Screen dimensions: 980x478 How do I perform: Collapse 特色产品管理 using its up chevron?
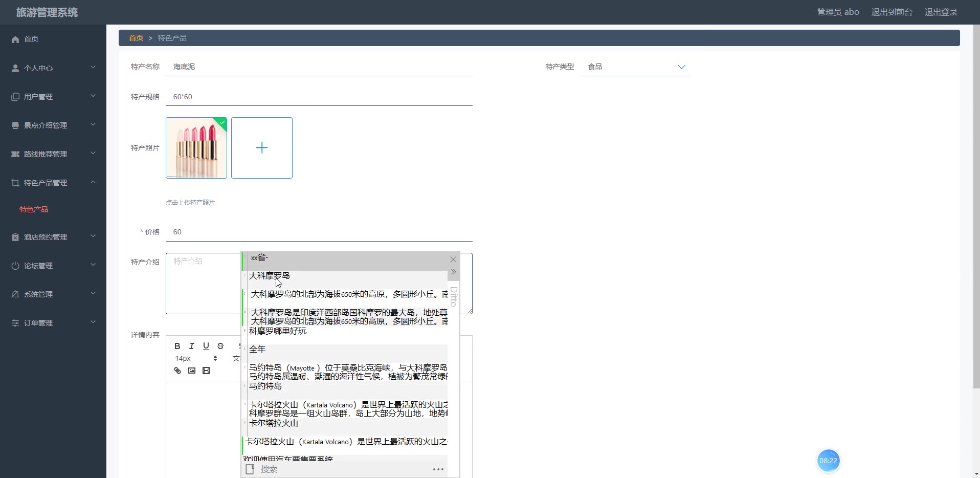[x=93, y=182]
